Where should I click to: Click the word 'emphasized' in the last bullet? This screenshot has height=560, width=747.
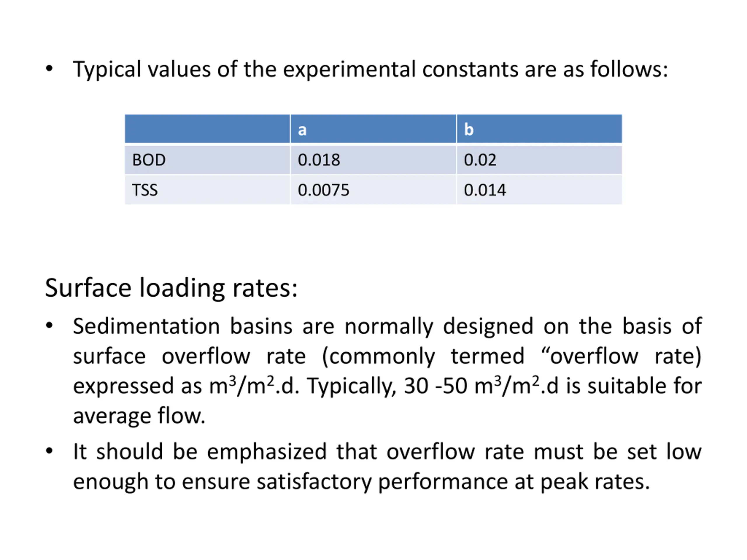click(266, 452)
